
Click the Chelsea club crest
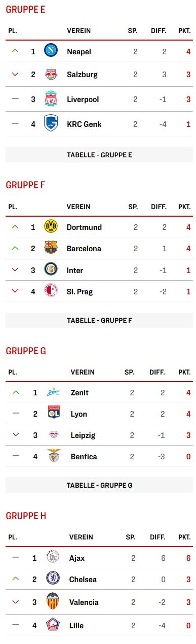point(53,579)
